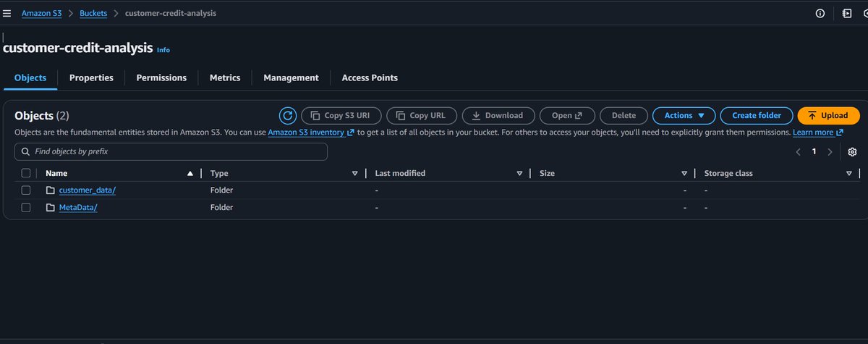Open the MetaData/ folder link
Screen dimensions: 868x344
point(78,208)
